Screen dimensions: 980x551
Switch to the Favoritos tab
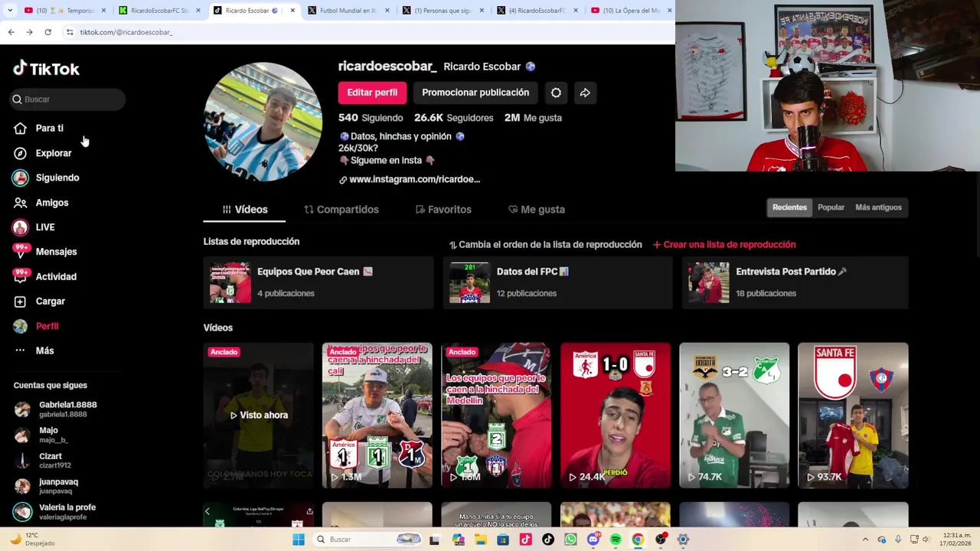click(x=443, y=210)
